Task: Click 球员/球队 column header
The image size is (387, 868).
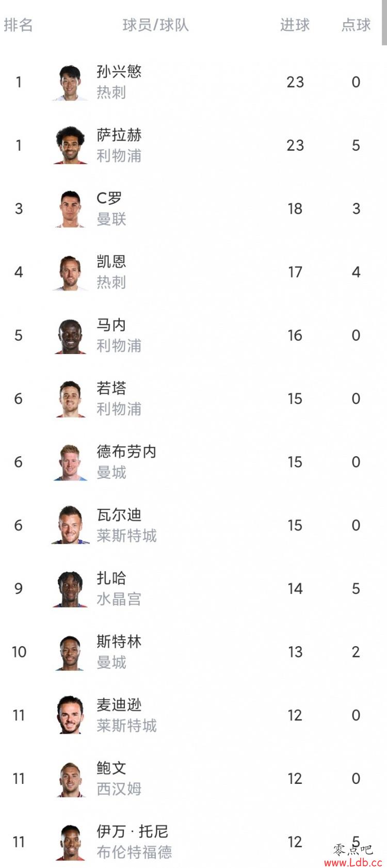Action: [156, 25]
